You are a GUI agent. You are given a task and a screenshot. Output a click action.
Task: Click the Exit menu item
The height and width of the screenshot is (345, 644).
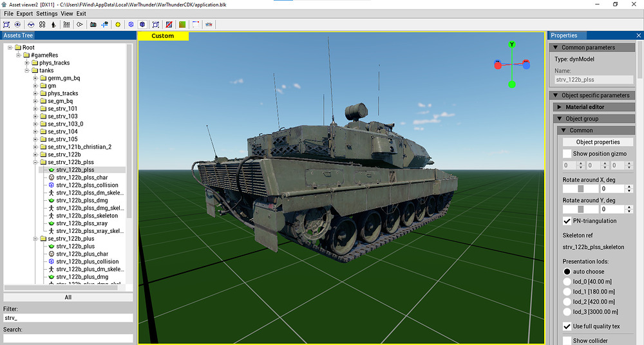(x=81, y=14)
